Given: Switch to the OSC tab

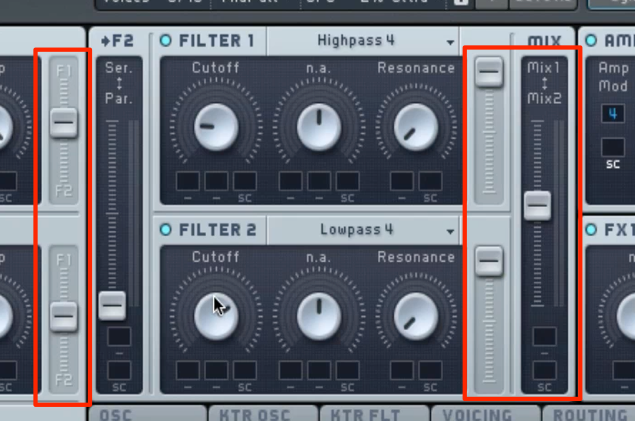Looking at the screenshot, I should pos(147,414).
